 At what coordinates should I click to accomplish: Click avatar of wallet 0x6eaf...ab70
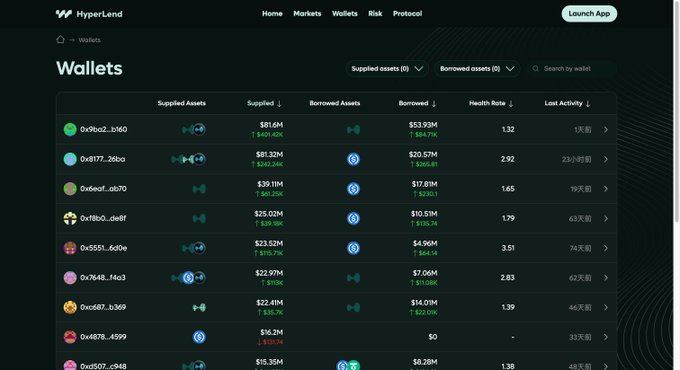coord(70,189)
